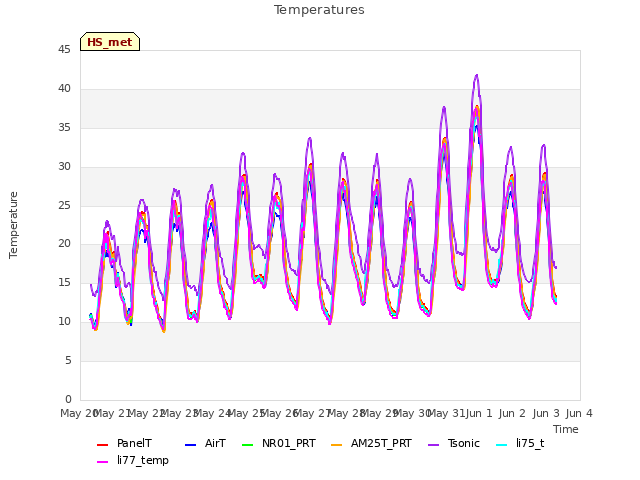The image size is (640, 480).
Task: Click the PanelT red legend swatch
Action: 102,445
